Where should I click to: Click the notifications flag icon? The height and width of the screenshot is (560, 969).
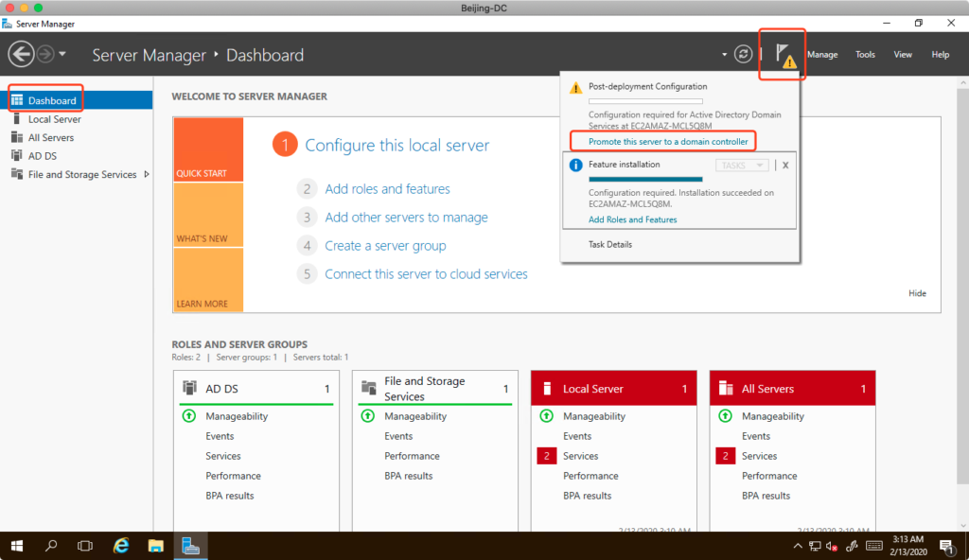782,54
